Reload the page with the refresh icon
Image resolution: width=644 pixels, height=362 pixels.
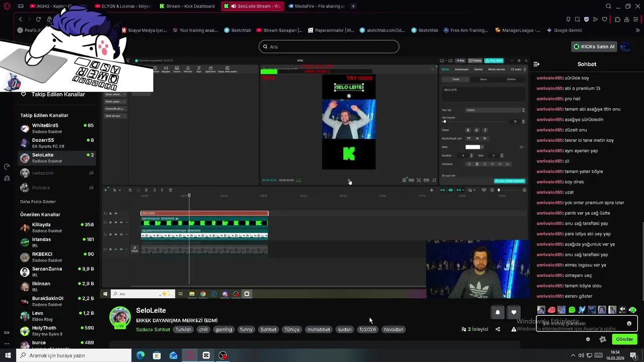tap(38, 19)
